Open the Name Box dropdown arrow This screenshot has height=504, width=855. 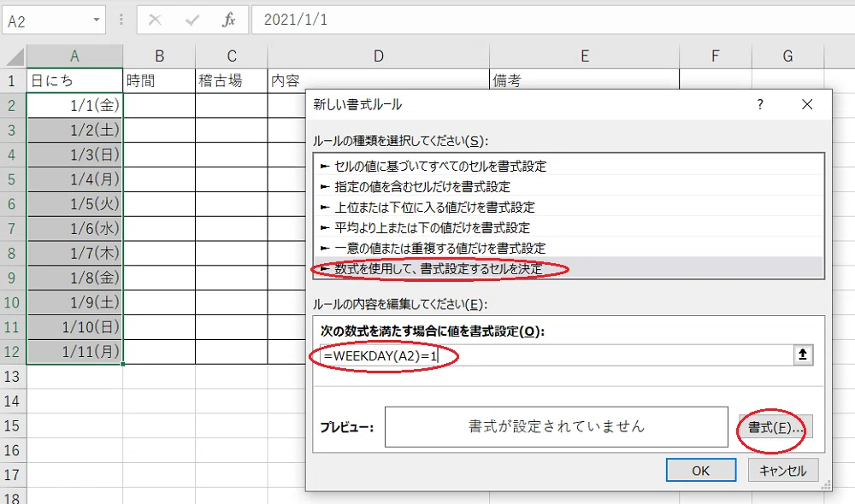pos(97,21)
